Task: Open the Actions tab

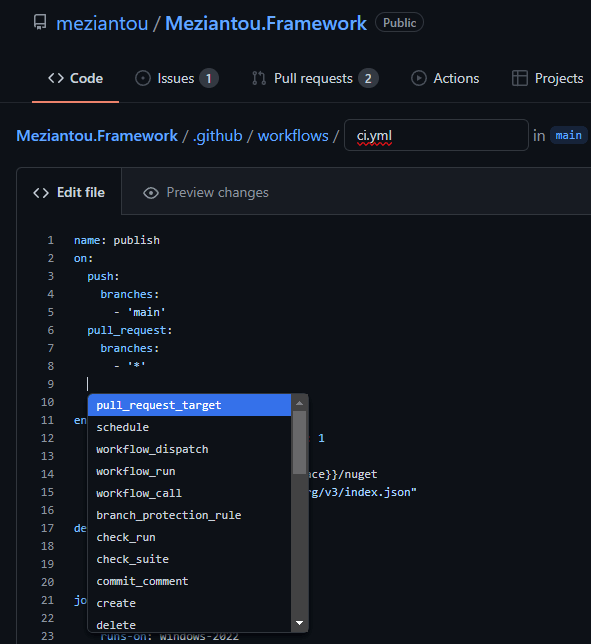Action: (x=445, y=78)
